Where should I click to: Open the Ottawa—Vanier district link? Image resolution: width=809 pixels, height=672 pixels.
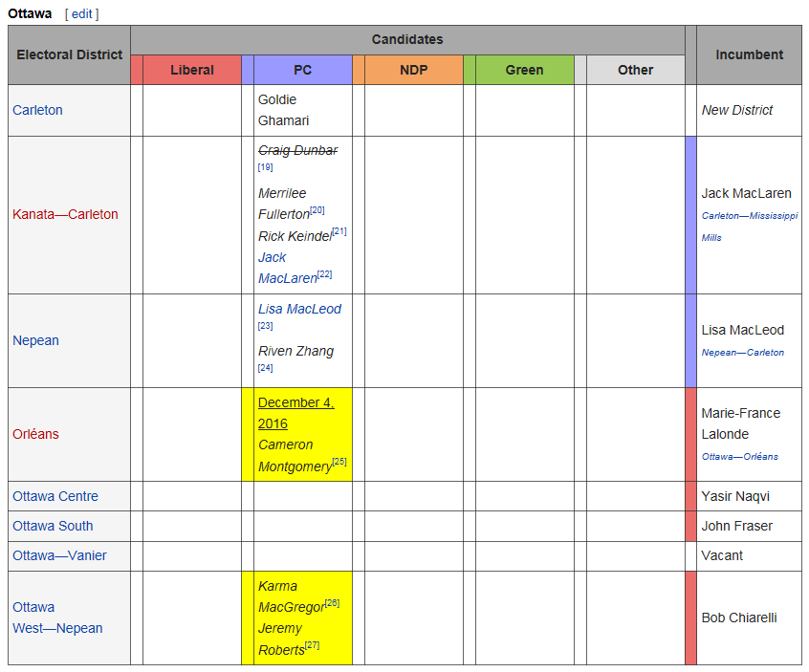click(x=59, y=555)
